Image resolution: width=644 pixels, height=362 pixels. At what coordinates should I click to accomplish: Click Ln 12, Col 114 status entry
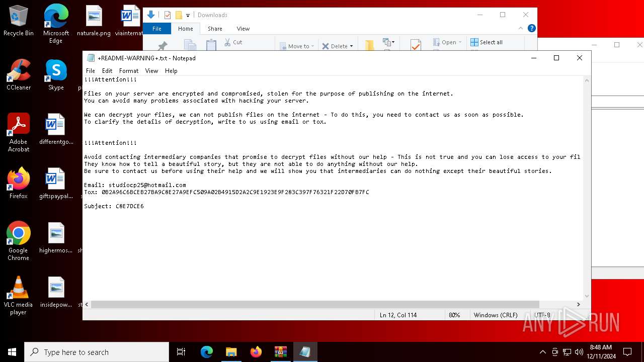[x=398, y=315]
